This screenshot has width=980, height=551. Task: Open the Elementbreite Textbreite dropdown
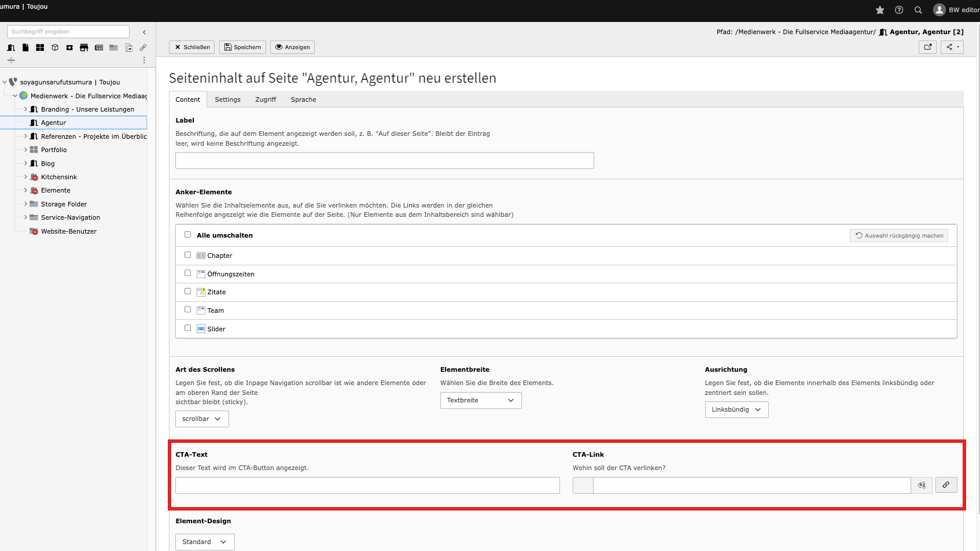480,400
